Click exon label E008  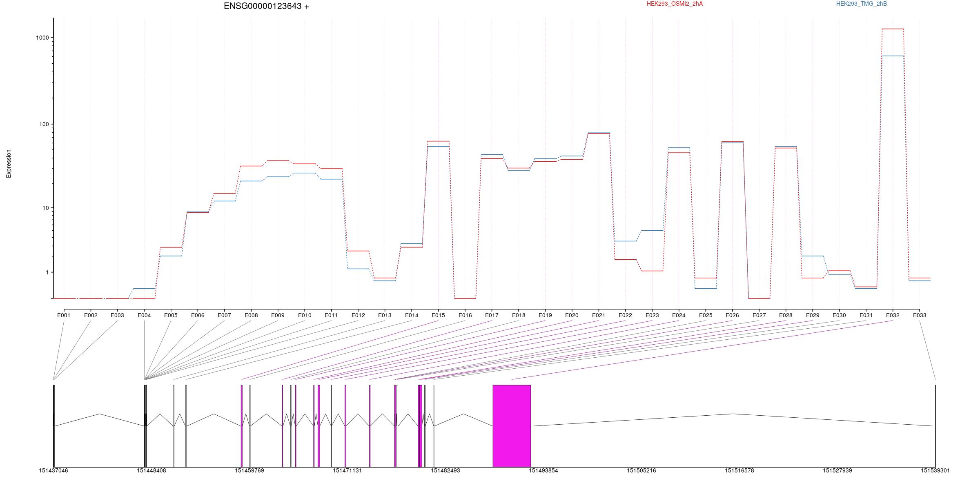coord(251,315)
